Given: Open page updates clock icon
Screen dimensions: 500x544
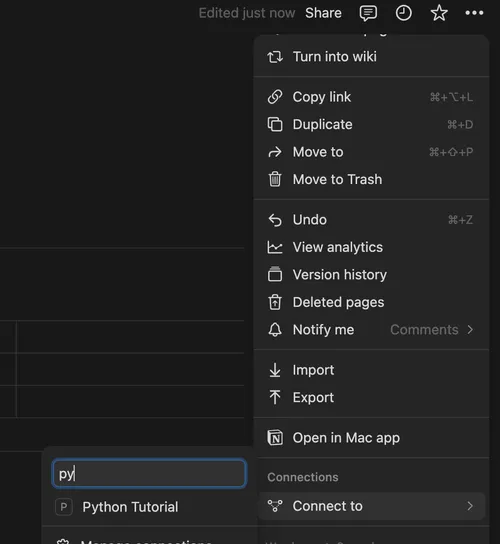Looking at the screenshot, I should (x=404, y=13).
